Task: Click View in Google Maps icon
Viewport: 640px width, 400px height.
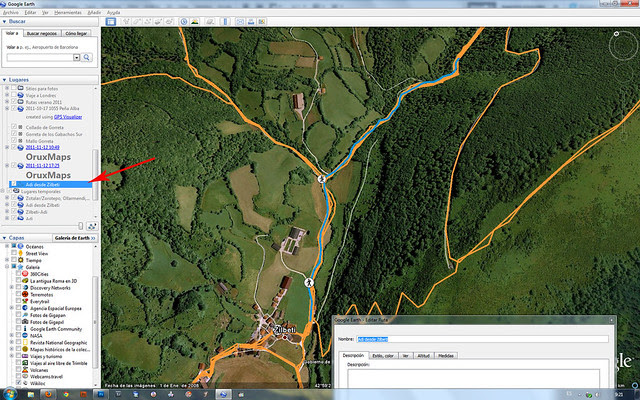Action: point(262,22)
